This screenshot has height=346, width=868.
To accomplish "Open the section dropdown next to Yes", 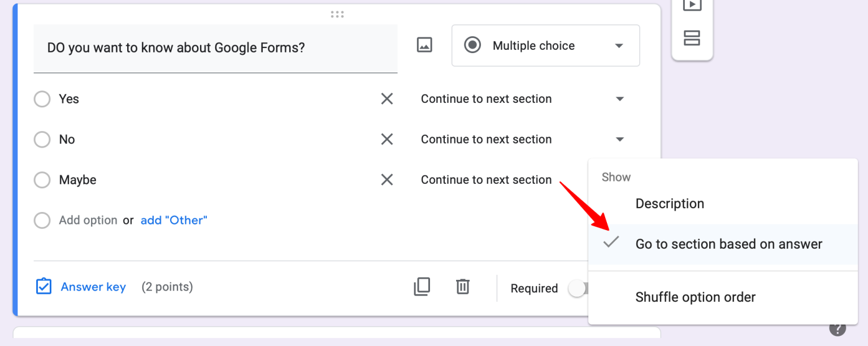I will pyautogui.click(x=620, y=98).
